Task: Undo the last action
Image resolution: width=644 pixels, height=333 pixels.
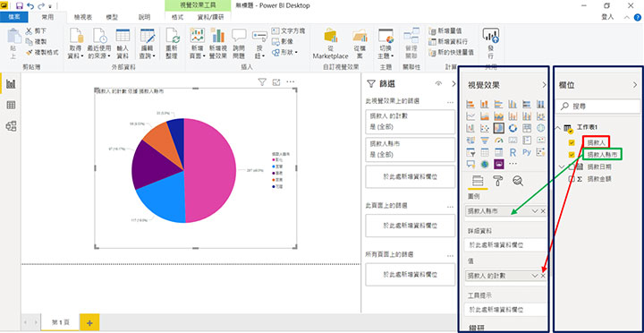Action: [30, 5]
